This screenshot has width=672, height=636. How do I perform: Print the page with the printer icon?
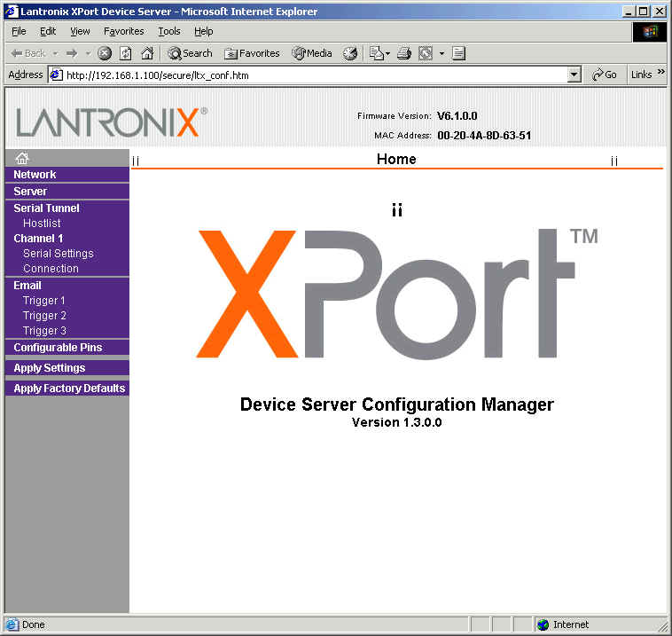tap(403, 53)
